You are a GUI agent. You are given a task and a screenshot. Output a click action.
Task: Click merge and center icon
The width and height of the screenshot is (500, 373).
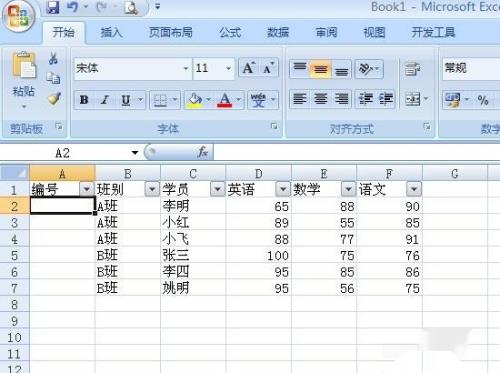[413, 99]
